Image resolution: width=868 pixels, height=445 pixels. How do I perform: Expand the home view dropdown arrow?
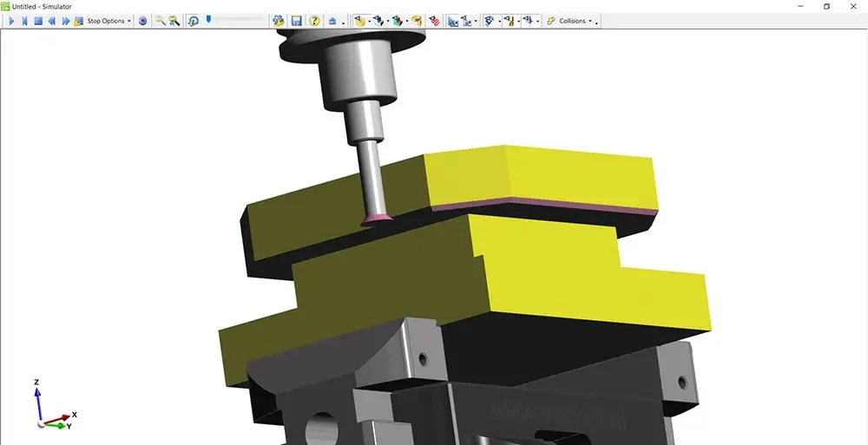pos(344,22)
